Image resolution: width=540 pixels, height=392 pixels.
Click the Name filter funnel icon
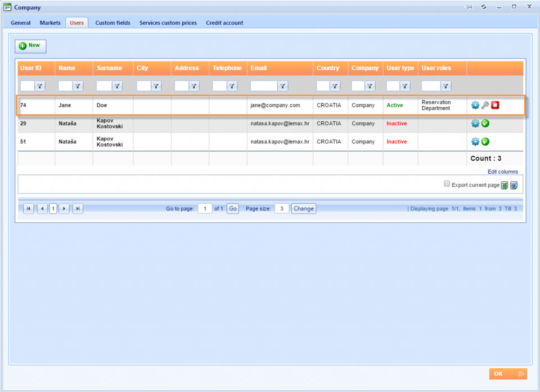(x=78, y=86)
